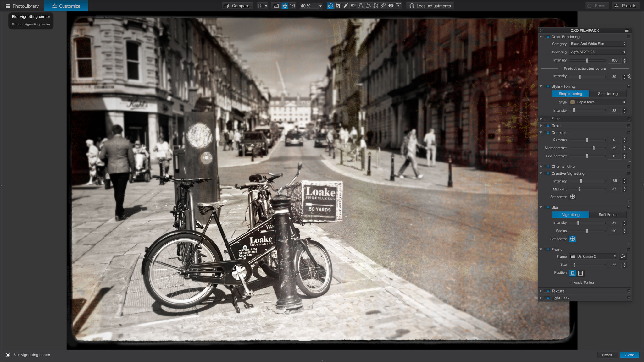644x362 pixels.
Task: Enable the Filter section switch
Action: pos(547,119)
